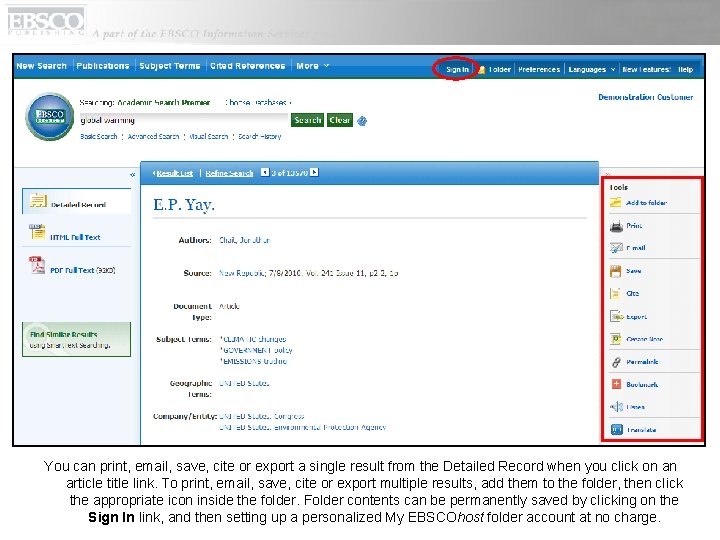The image size is (720, 540).
Task: Go to next result arrow
Action: point(314,172)
